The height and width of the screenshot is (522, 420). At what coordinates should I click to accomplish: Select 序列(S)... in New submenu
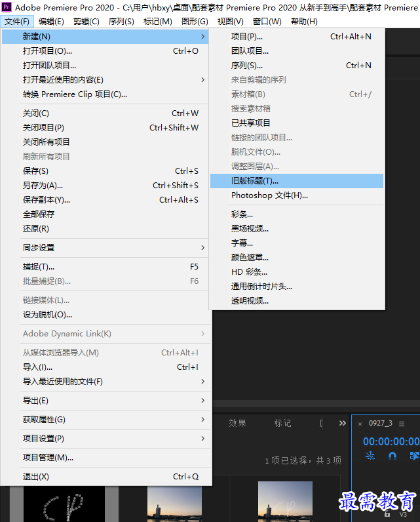297,66
